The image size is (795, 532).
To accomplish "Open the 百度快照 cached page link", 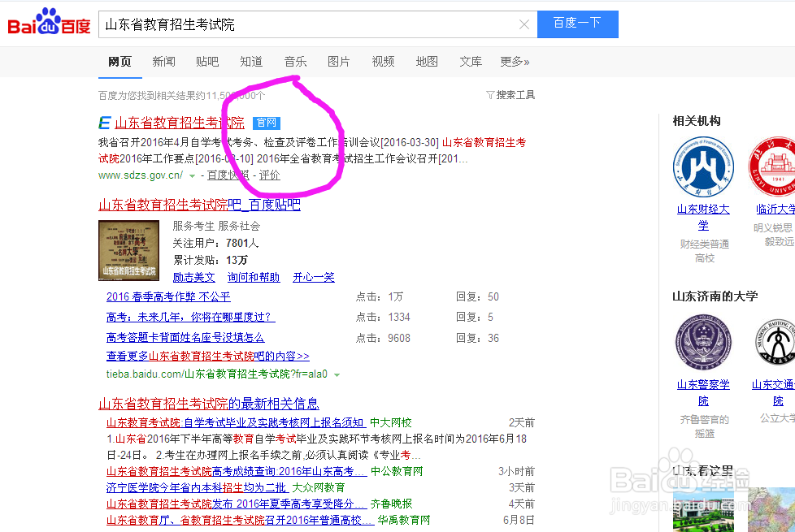I will pyautogui.click(x=228, y=175).
